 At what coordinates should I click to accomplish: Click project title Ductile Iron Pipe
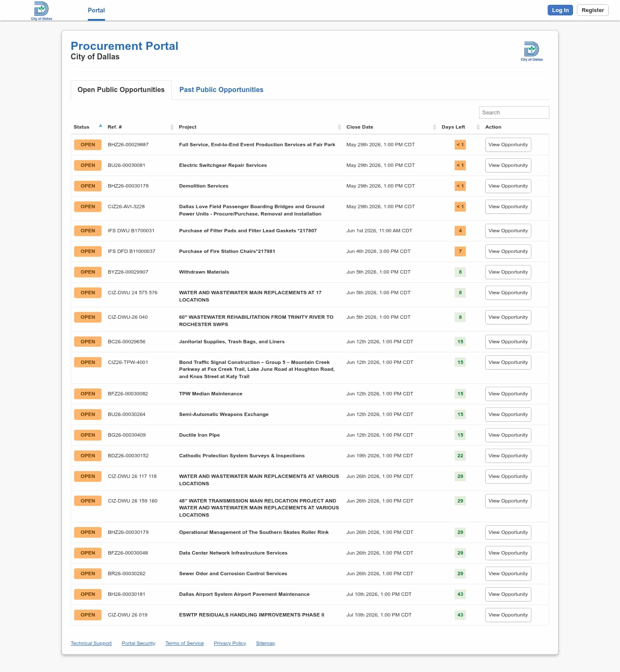tap(199, 435)
